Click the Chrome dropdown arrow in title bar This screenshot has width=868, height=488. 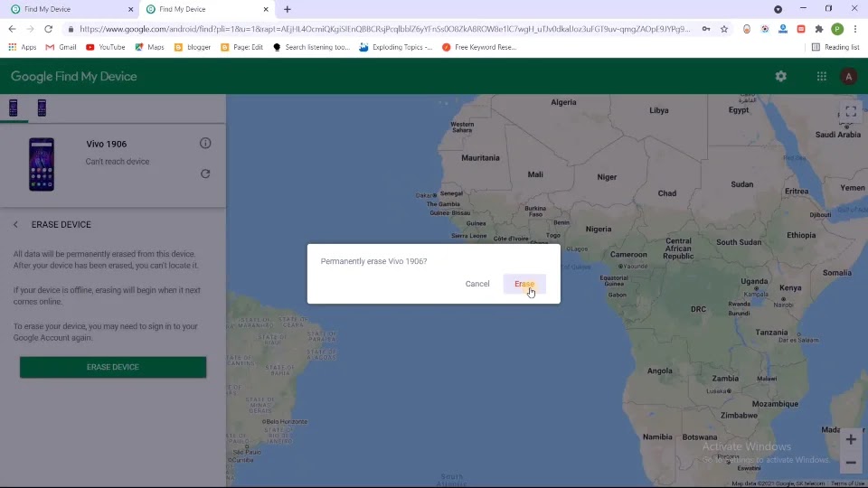point(778,9)
